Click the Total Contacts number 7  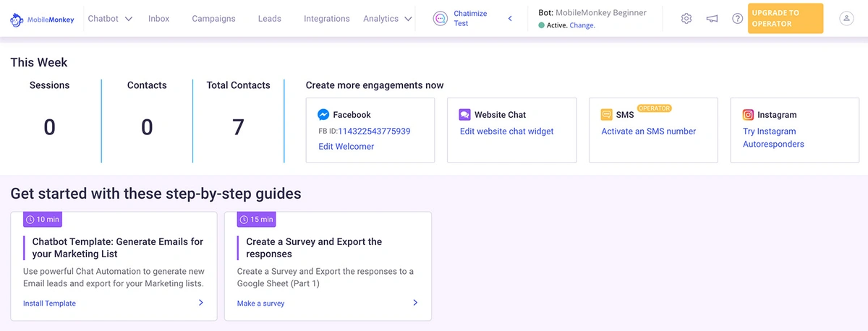click(239, 128)
